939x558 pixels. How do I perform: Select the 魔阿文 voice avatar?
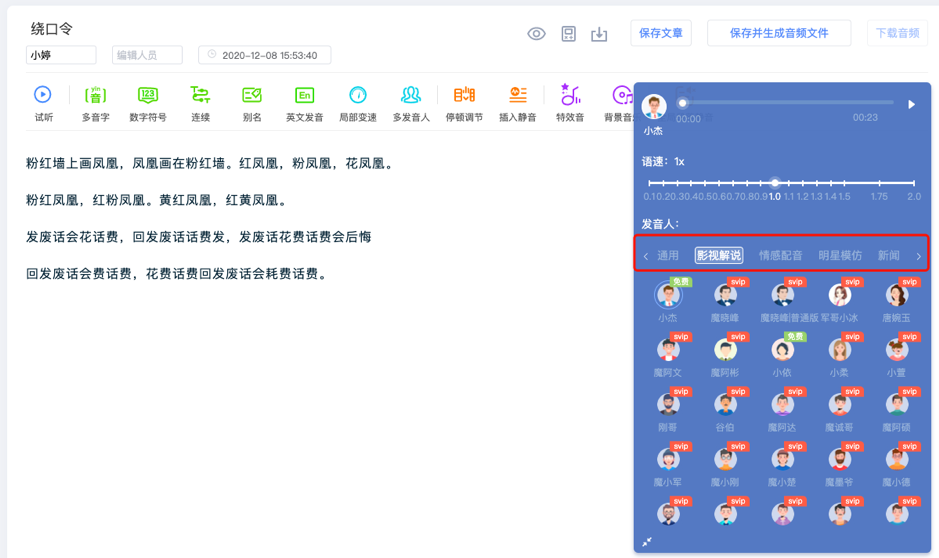point(668,350)
